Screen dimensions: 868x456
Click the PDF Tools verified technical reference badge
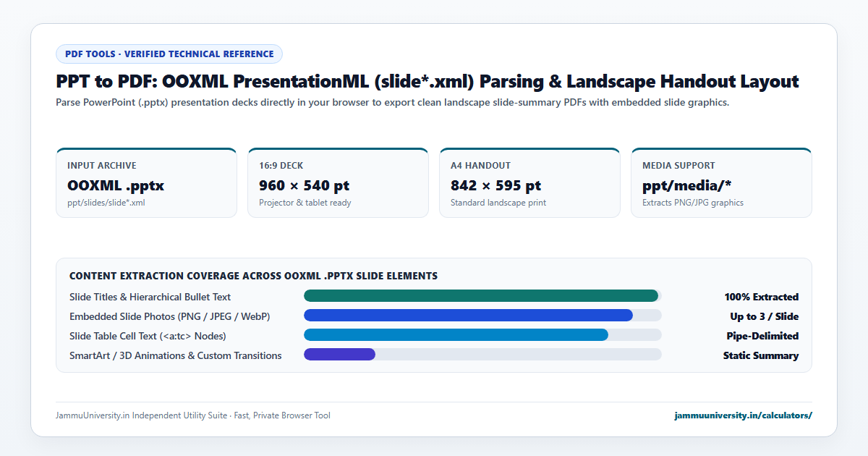[x=169, y=54]
